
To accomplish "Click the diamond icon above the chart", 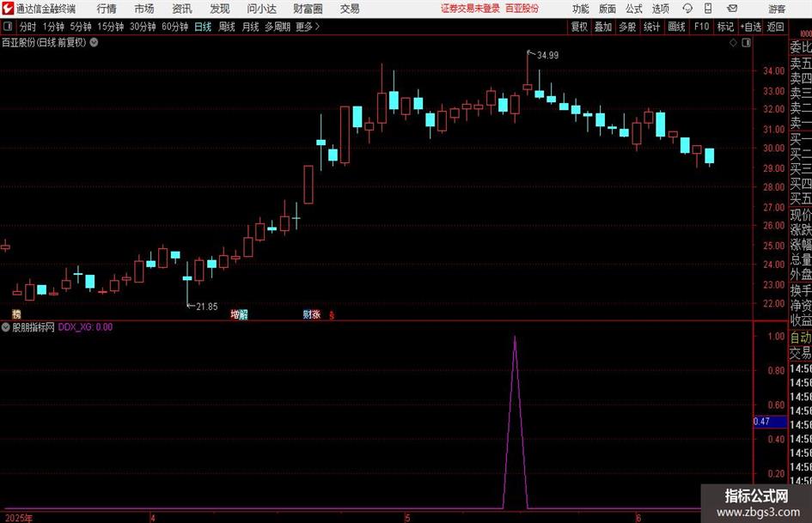I will click(x=733, y=43).
